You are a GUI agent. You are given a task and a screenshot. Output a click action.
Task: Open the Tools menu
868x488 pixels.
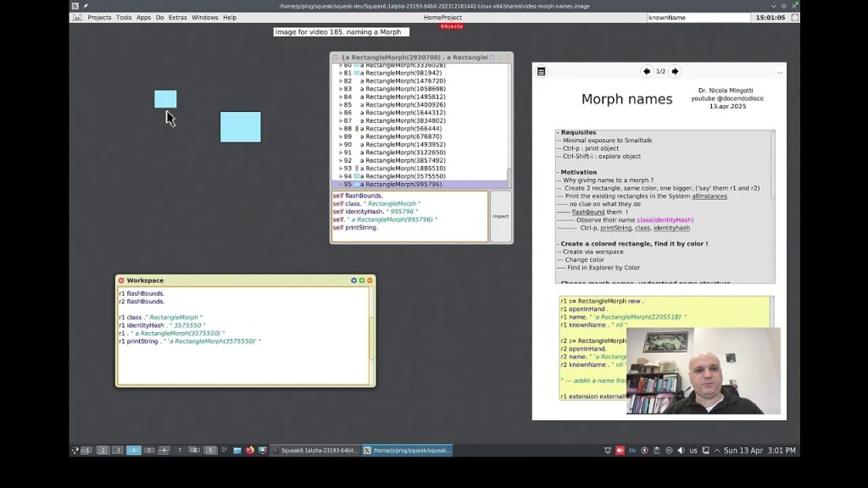coord(123,17)
